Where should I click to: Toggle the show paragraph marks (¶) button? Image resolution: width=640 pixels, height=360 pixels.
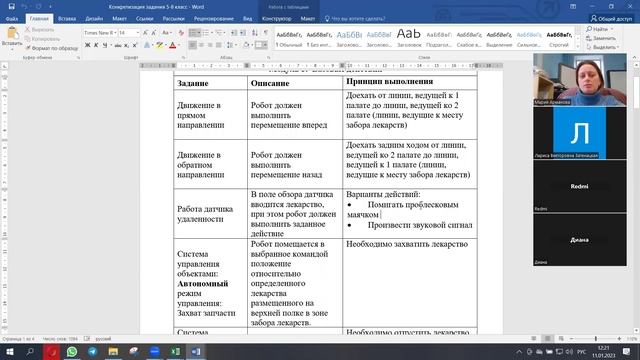pyautogui.click(x=266, y=33)
